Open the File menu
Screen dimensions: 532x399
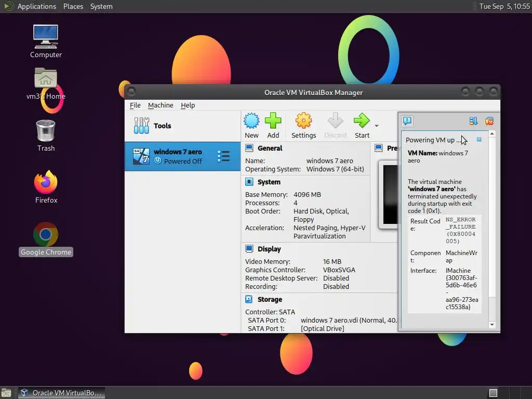pos(135,105)
